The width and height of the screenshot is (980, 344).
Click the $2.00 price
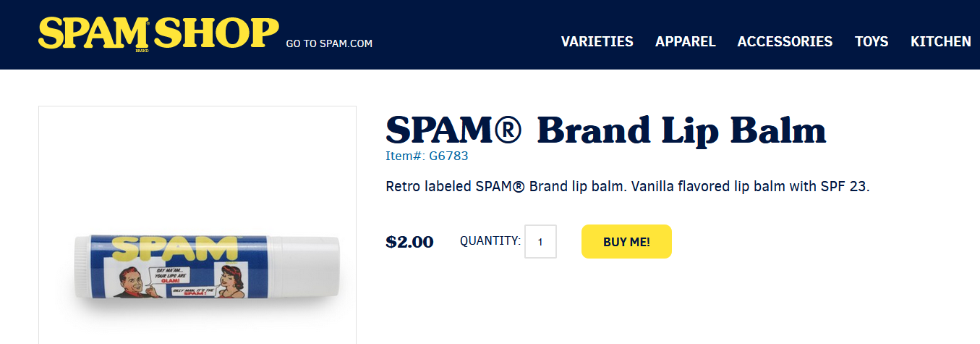(x=410, y=242)
